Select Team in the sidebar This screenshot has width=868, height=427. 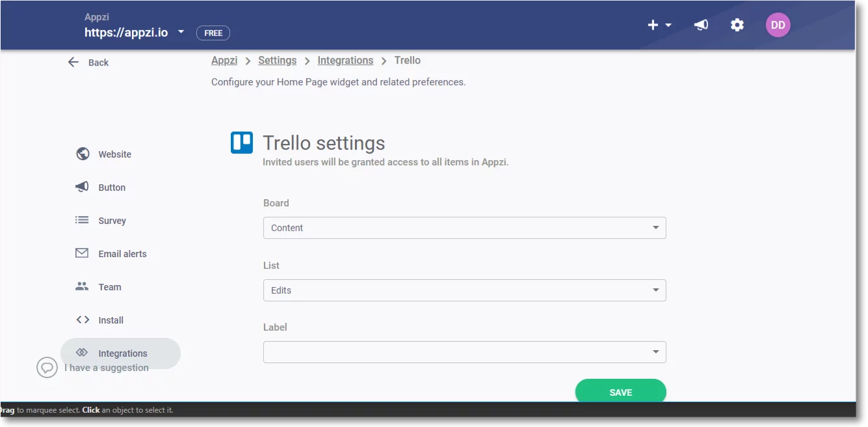click(x=110, y=287)
